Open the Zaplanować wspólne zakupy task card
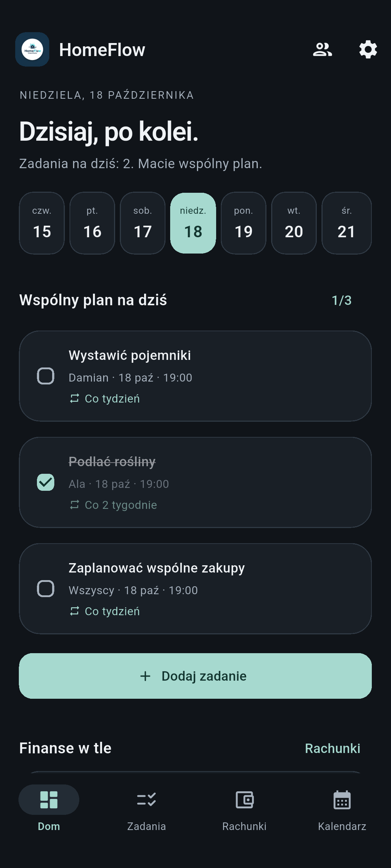Screen dimensions: 391x868 (195, 589)
